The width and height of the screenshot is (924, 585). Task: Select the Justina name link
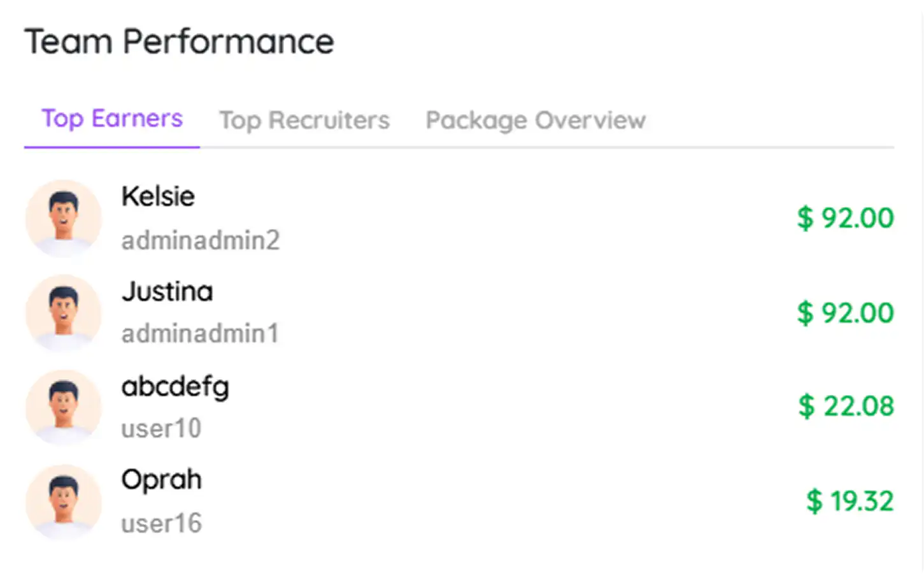[x=167, y=291]
